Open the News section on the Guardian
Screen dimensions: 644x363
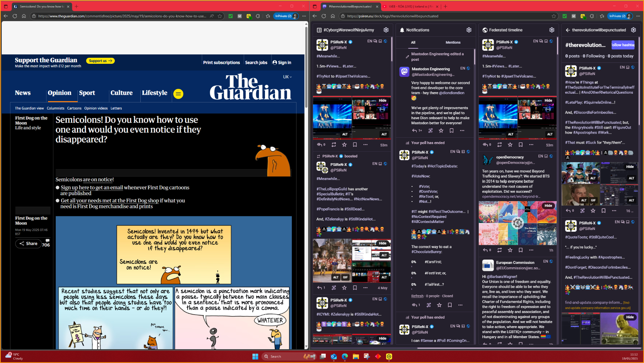[x=22, y=93]
